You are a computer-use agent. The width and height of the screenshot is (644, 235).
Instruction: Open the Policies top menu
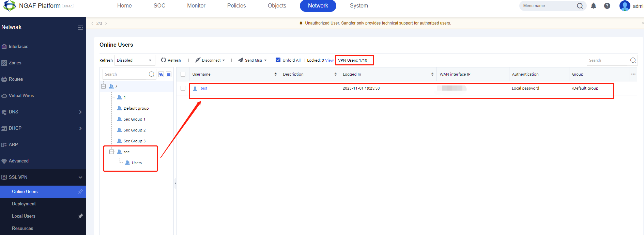[x=236, y=6]
